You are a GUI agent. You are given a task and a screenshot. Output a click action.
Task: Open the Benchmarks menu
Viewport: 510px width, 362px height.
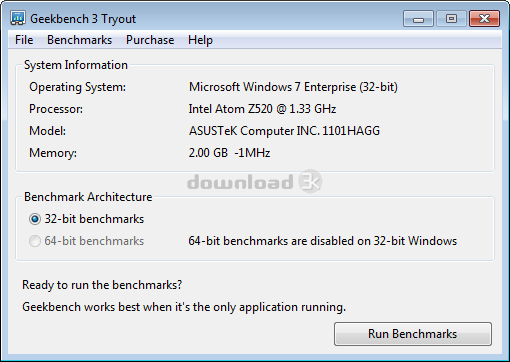point(79,40)
